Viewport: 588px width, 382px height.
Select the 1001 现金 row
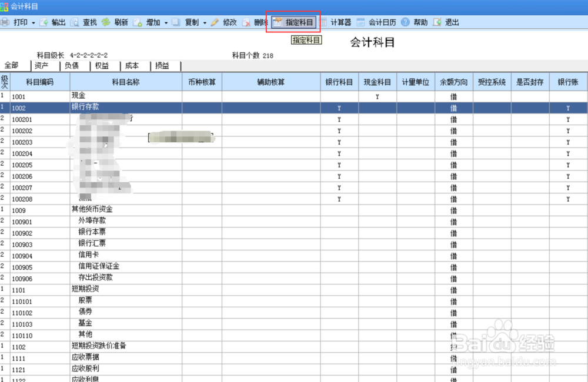(293, 96)
